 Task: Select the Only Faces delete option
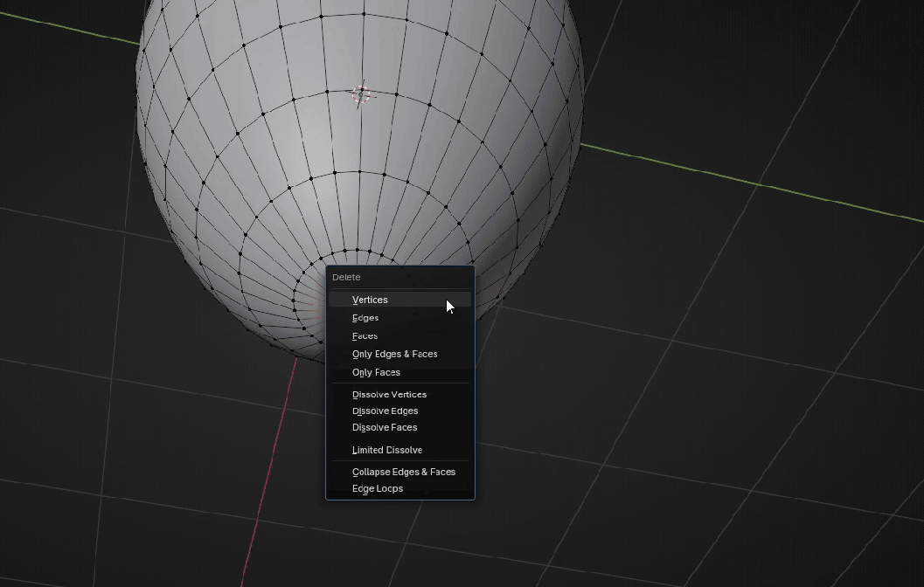[376, 373]
